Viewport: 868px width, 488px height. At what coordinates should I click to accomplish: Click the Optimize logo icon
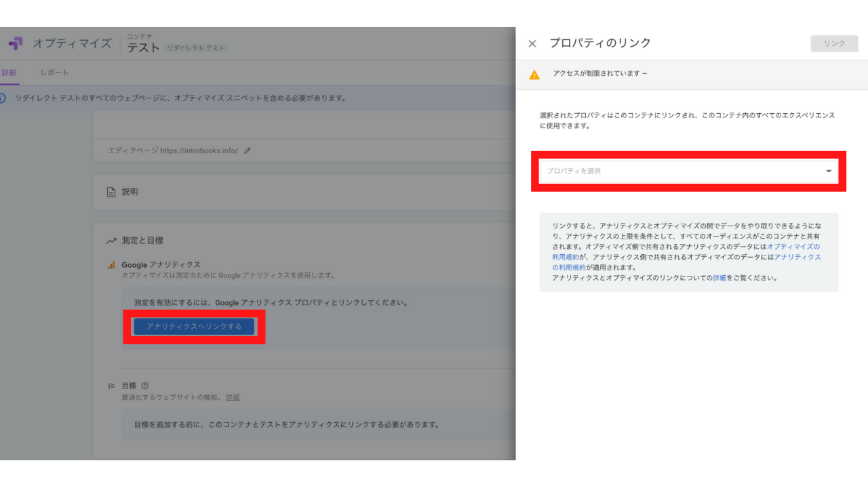(15, 43)
